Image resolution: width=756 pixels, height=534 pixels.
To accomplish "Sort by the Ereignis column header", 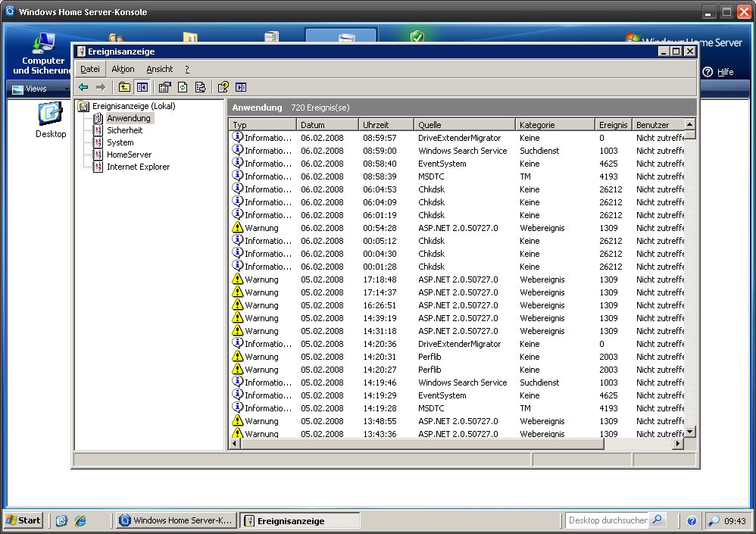I will tap(614, 125).
